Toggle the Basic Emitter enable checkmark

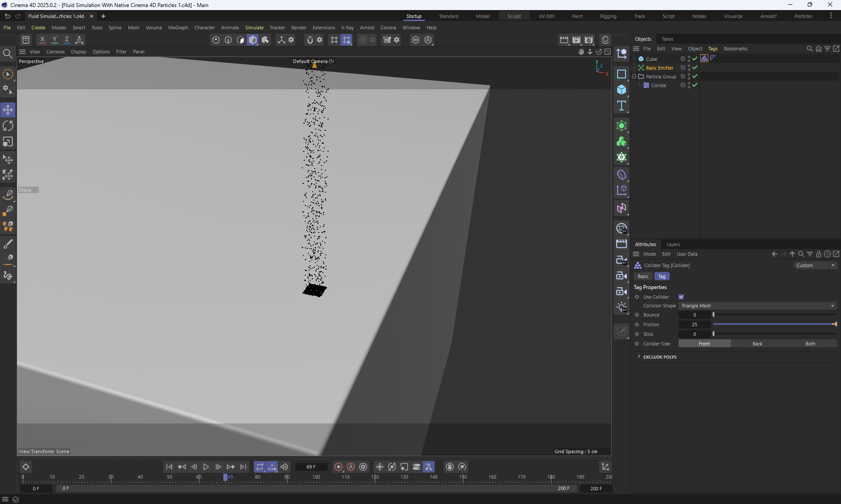click(x=695, y=67)
